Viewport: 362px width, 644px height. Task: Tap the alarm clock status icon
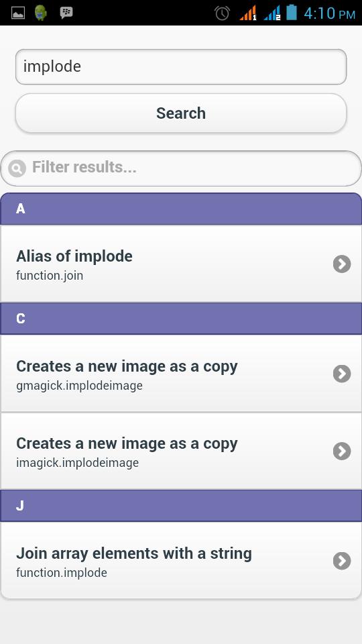pos(222,13)
